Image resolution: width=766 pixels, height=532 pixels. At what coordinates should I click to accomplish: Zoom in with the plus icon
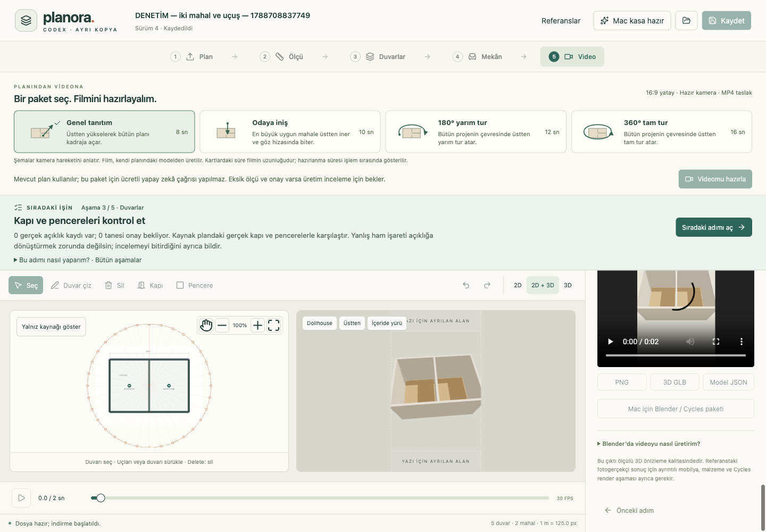click(257, 325)
